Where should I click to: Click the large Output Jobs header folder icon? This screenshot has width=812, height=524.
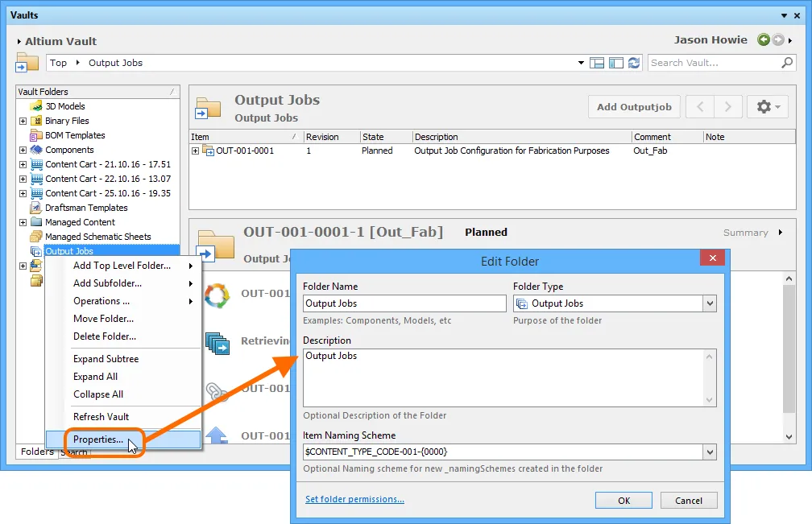coord(208,108)
